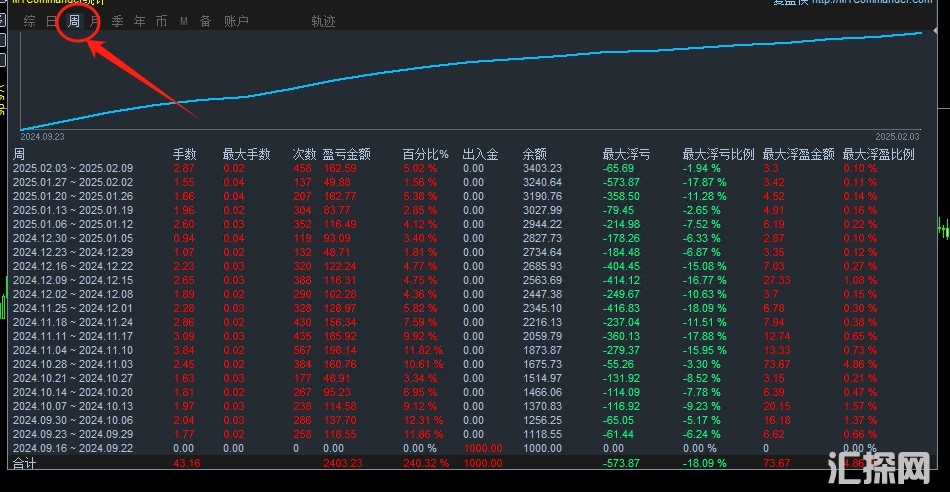Open the 币 currency tab

click(161, 21)
